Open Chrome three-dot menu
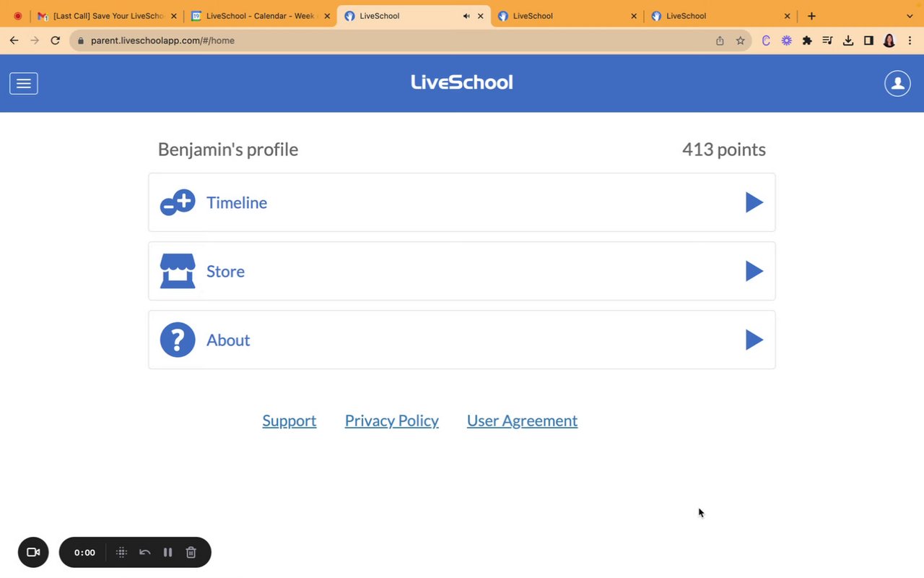Image resolution: width=924 pixels, height=578 pixels. pyautogui.click(x=910, y=40)
